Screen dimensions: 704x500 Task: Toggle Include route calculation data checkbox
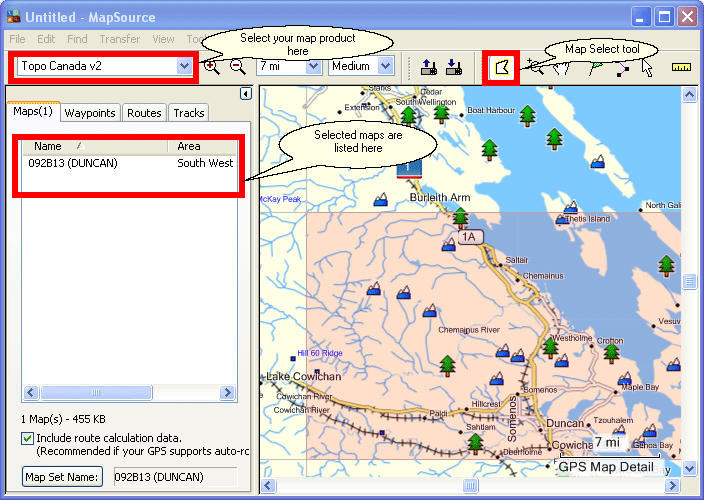click(x=27, y=438)
